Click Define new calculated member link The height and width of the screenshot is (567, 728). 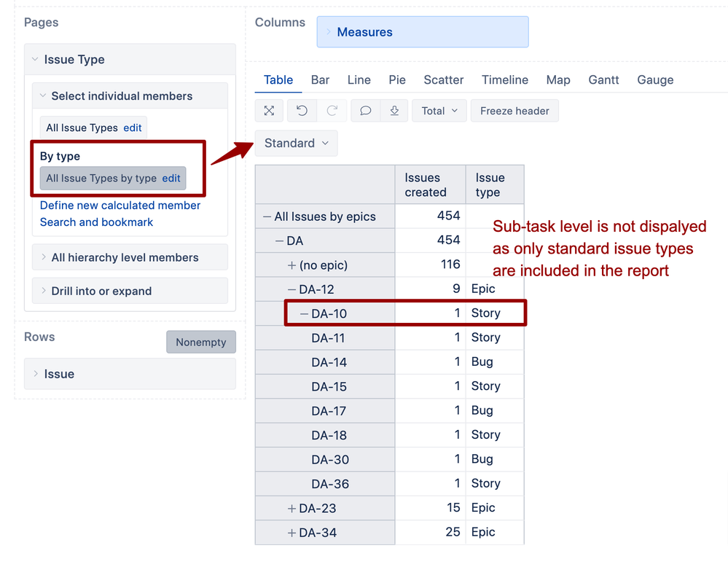pos(120,206)
